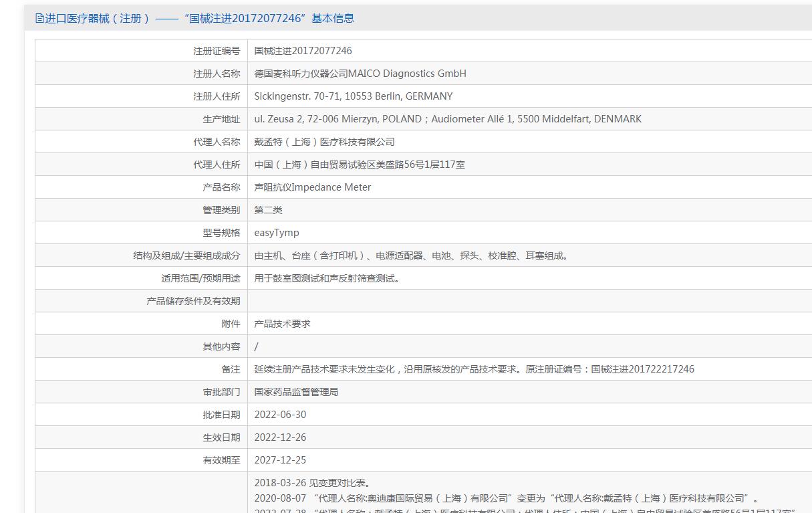This screenshot has height=513, width=812.
Task: Click the 其他内容 label
Action: coord(221,346)
